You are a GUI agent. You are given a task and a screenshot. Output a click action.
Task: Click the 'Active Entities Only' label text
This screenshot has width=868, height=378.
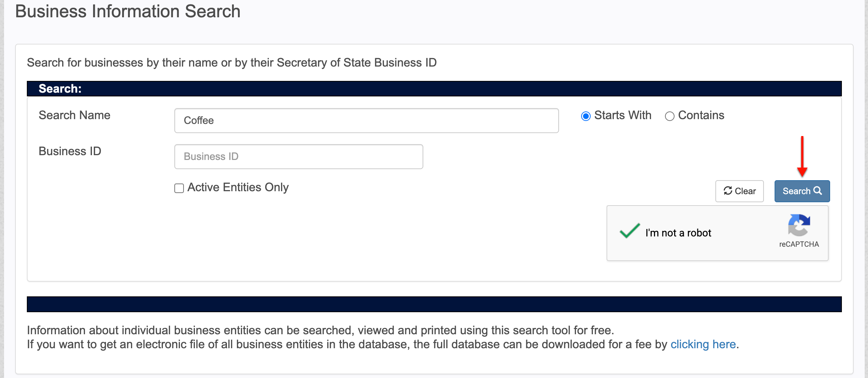click(238, 187)
